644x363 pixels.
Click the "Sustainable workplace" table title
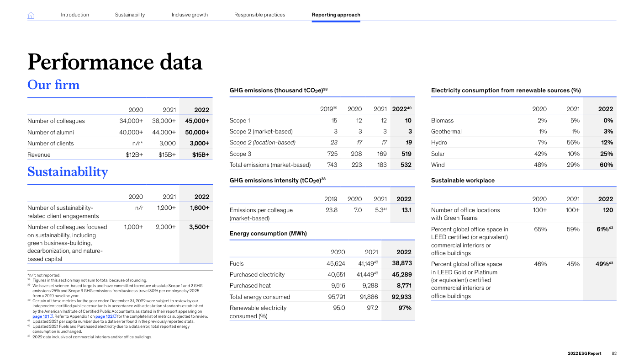(x=463, y=181)
